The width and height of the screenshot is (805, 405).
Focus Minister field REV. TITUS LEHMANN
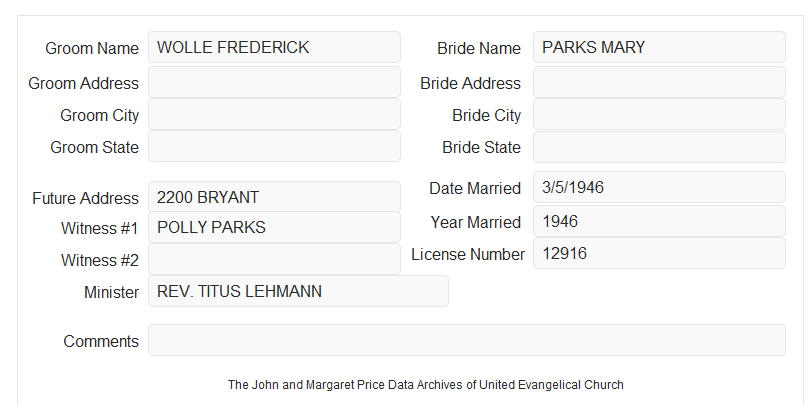pyautogui.click(x=298, y=291)
